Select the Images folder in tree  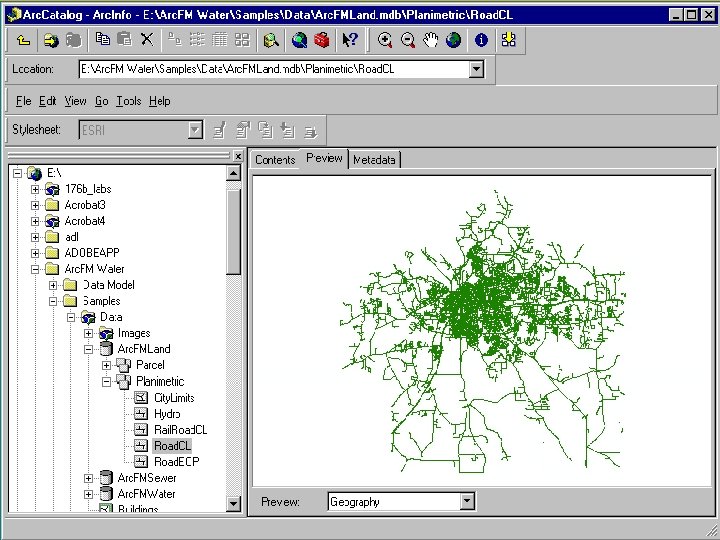pos(134,333)
